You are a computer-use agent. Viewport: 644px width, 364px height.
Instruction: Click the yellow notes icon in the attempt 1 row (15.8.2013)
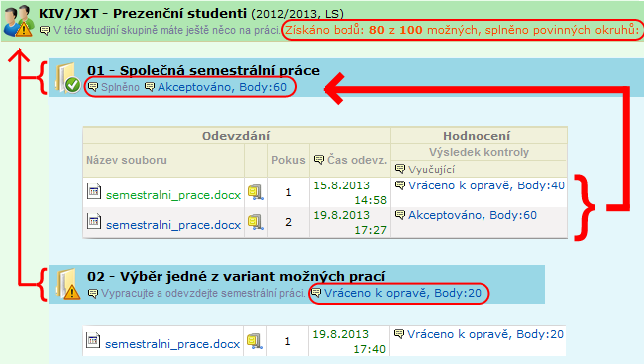point(256,192)
